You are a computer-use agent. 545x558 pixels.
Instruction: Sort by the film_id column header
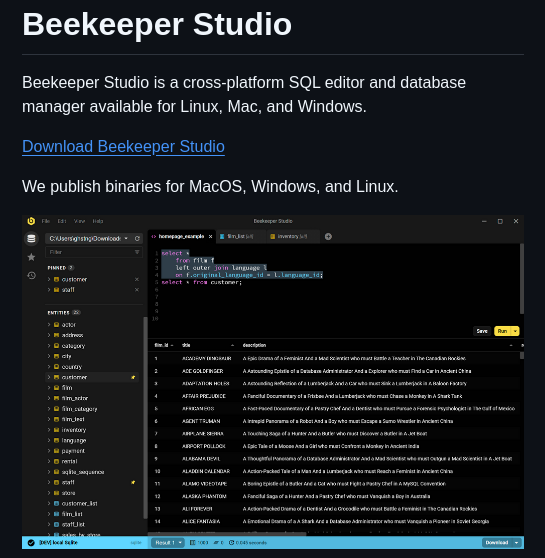pyautogui.click(x=164, y=345)
